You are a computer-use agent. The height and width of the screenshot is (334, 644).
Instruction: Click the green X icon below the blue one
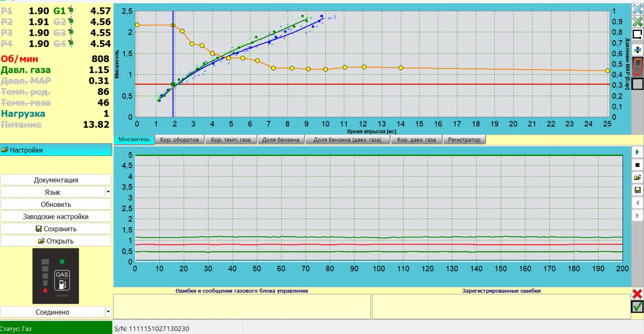coord(637,22)
